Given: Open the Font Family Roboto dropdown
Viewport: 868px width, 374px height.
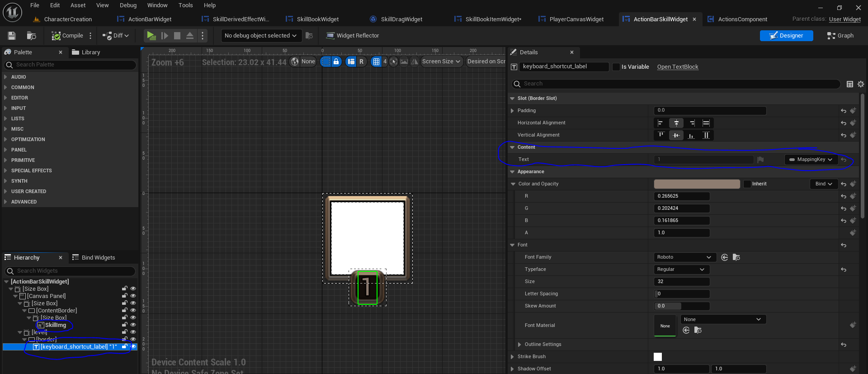Looking at the screenshot, I should (x=684, y=257).
